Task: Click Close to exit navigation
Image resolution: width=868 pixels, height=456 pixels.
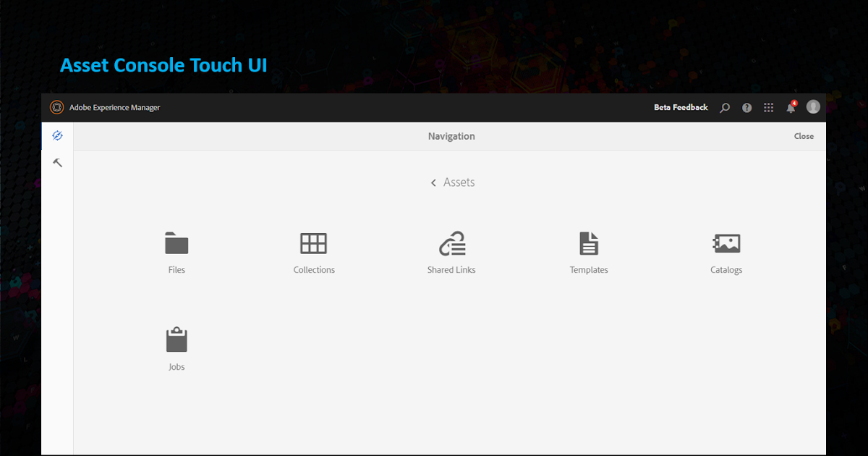Action: [x=804, y=136]
